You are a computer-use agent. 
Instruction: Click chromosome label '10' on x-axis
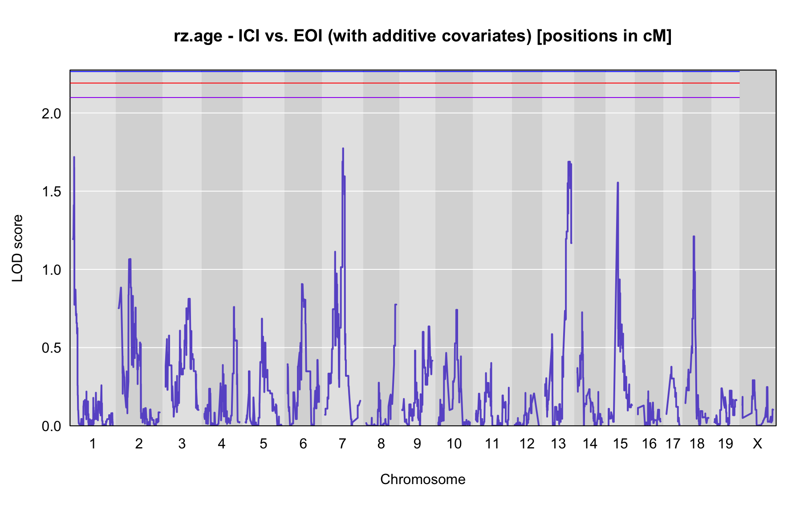454,444
